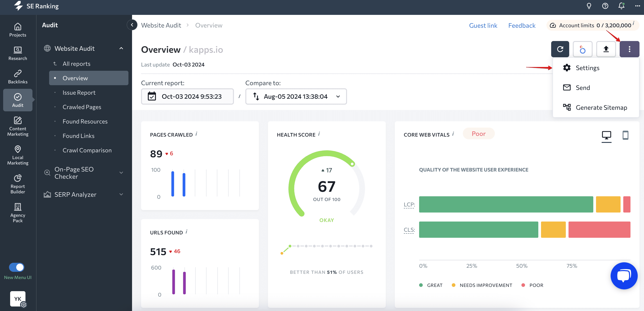Switch Core Web Vitals to desktop view
The height and width of the screenshot is (311, 644).
pyautogui.click(x=606, y=135)
